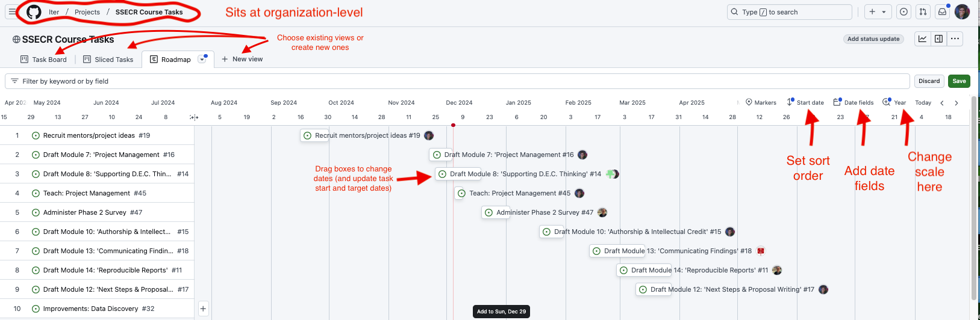Save the view changes
This screenshot has width=980, height=320.
click(959, 81)
